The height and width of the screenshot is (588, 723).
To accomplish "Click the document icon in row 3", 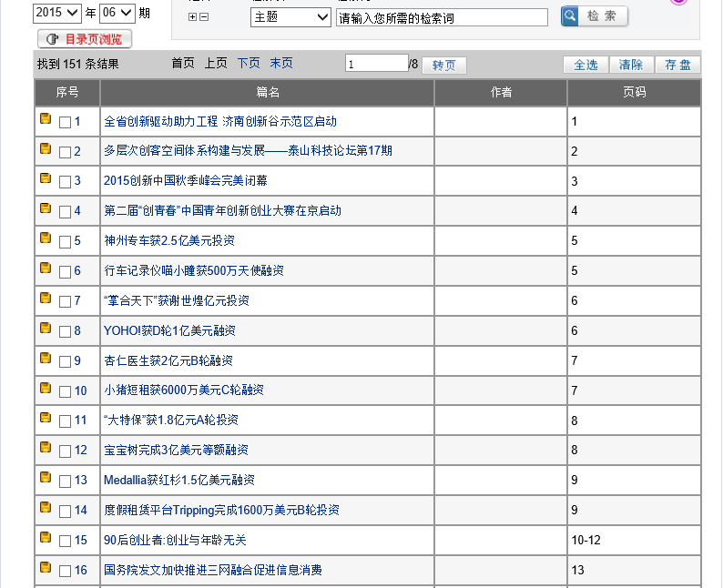I will (x=46, y=178).
